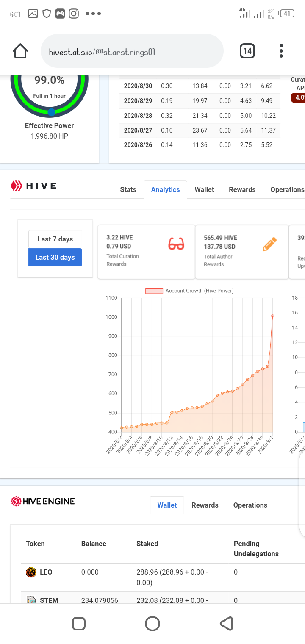Tap the STEM token icon
This screenshot has height=644, width=305.
coord(31,600)
